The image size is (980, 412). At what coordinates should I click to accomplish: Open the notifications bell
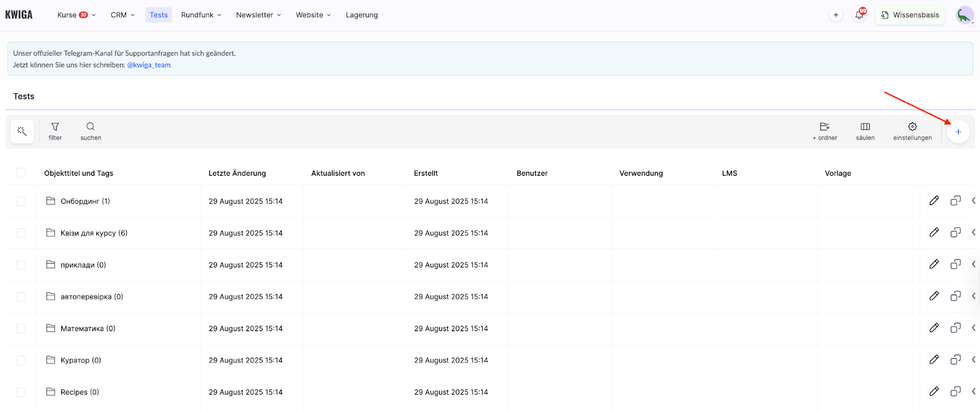859,15
